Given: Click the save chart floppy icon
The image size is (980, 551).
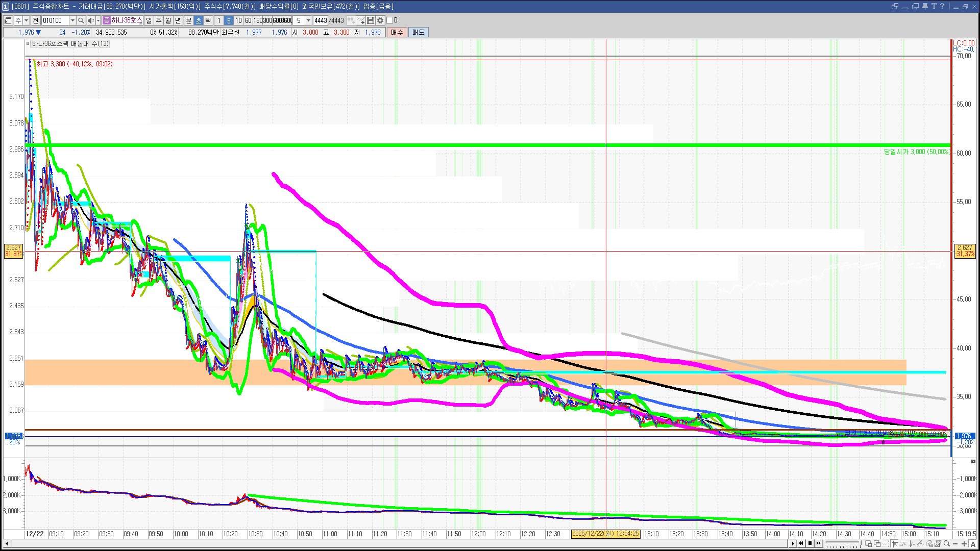Looking at the screenshot, I should pyautogui.click(x=371, y=20).
